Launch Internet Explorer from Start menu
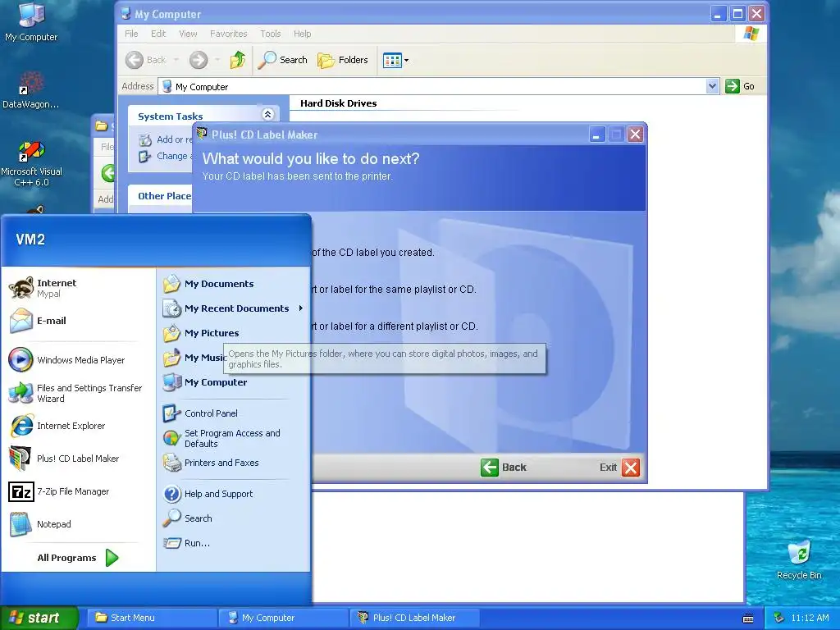 tap(78, 426)
